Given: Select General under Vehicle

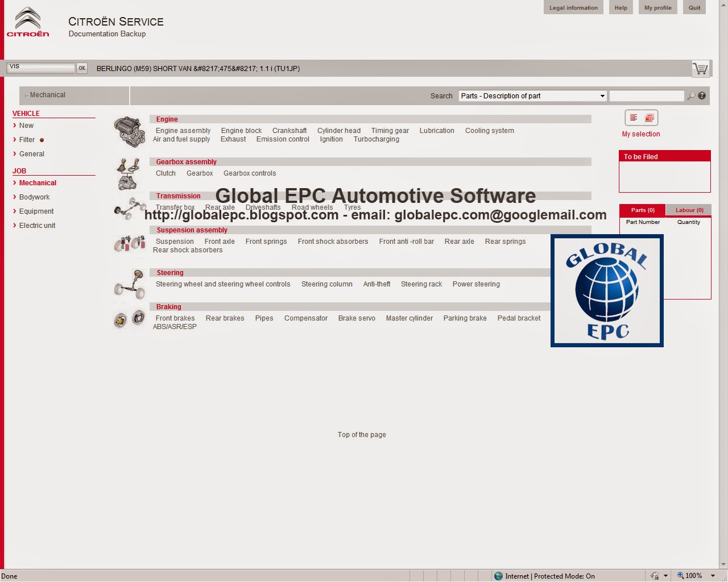Looking at the screenshot, I should click(x=32, y=154).
